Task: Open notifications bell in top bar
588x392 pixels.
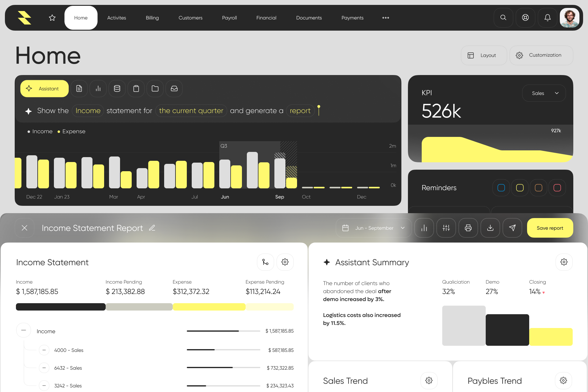Action: pos(548,17)
